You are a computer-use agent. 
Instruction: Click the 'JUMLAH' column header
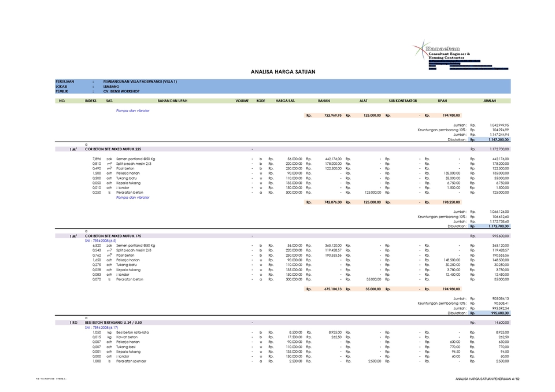tap(490, 101)
